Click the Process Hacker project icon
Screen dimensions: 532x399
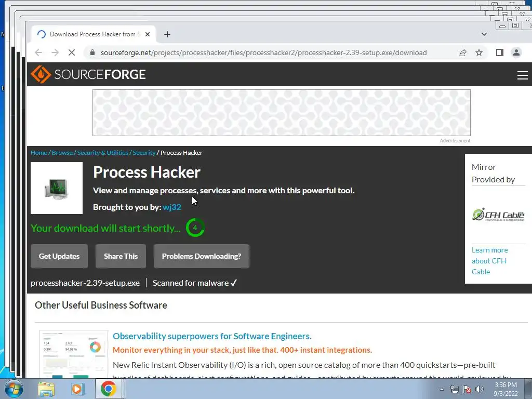[56, 188]
